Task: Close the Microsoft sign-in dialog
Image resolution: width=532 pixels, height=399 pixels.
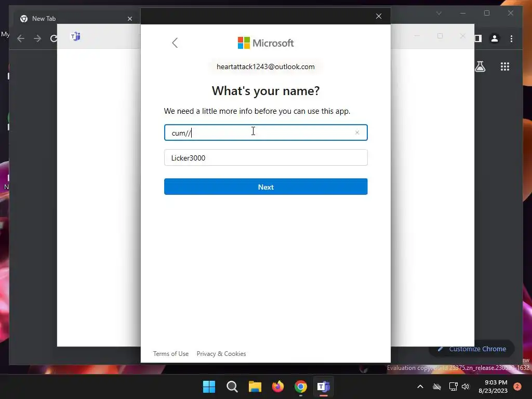Action: [379, 16]
